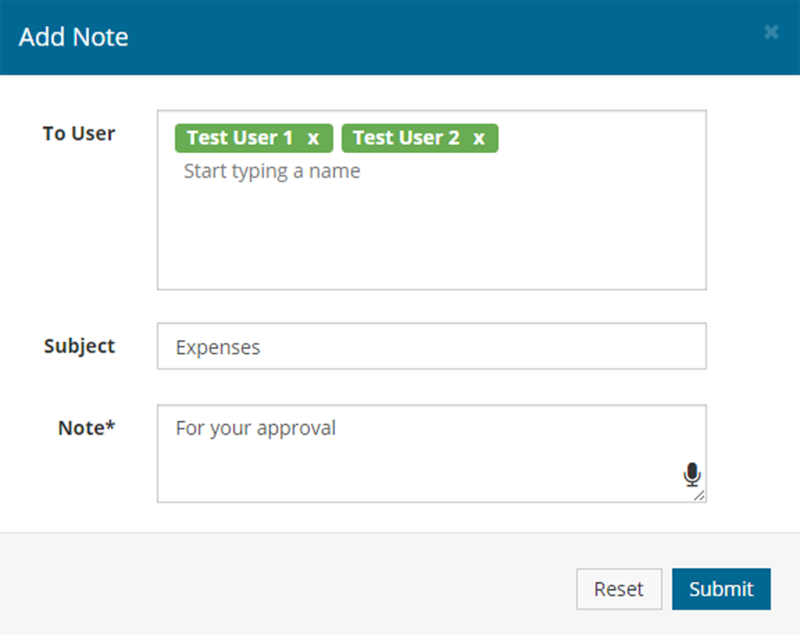Click the 'Subject' field label
This screenshot has width=800, height=635.
click(80, 346)
